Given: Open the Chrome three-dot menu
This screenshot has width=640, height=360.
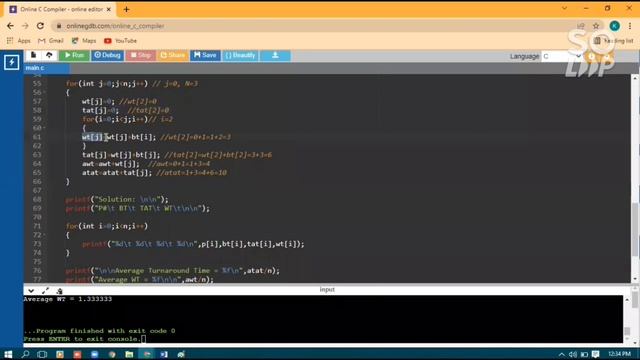Looking at the screenshot, I should [x=630, y=26].
